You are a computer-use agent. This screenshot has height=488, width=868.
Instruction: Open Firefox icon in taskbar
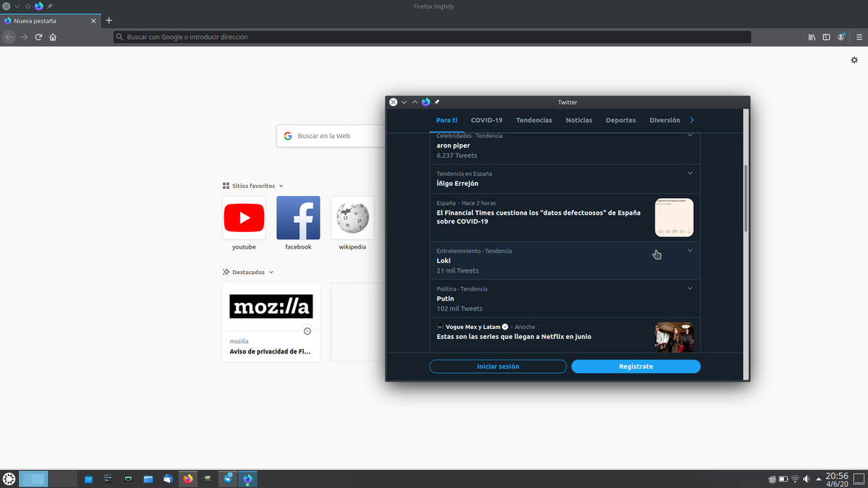(x=188, y=479)
